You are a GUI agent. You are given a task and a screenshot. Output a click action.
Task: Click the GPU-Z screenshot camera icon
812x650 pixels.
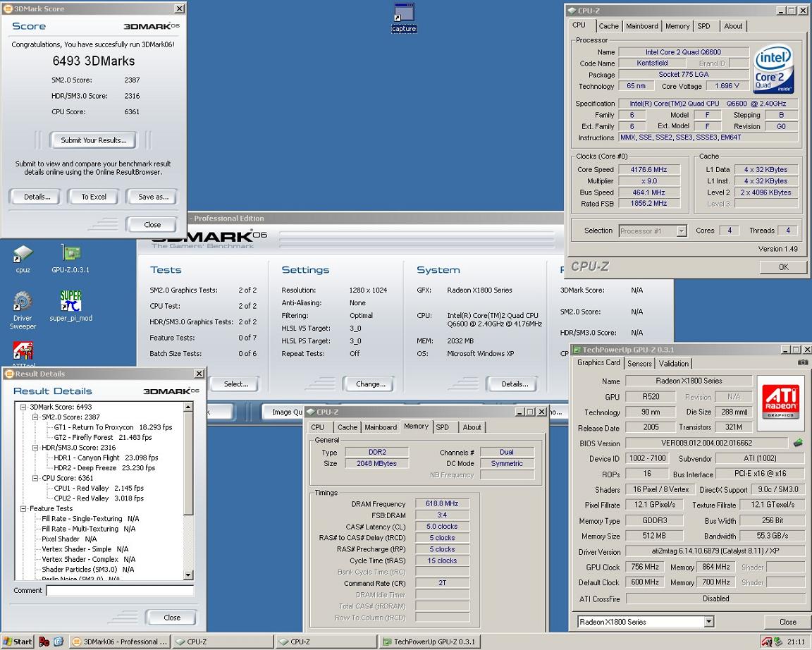tap(803, 362)
